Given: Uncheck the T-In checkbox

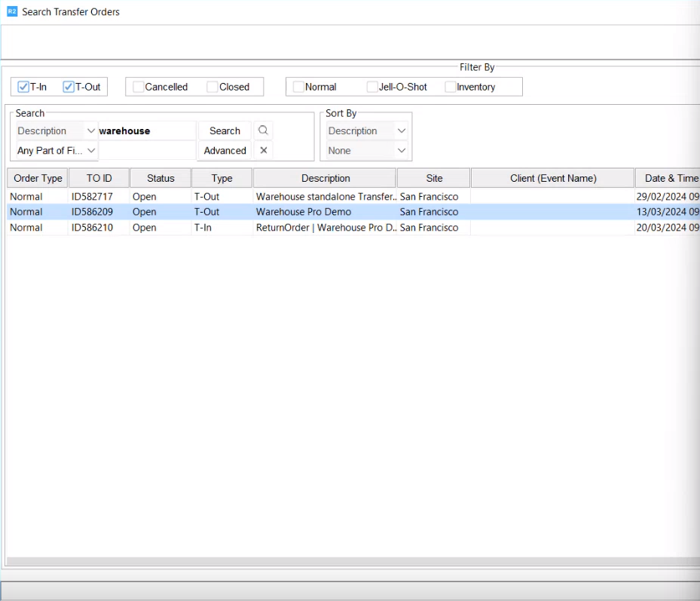Looking at the screenshot, I should (23, 87).
